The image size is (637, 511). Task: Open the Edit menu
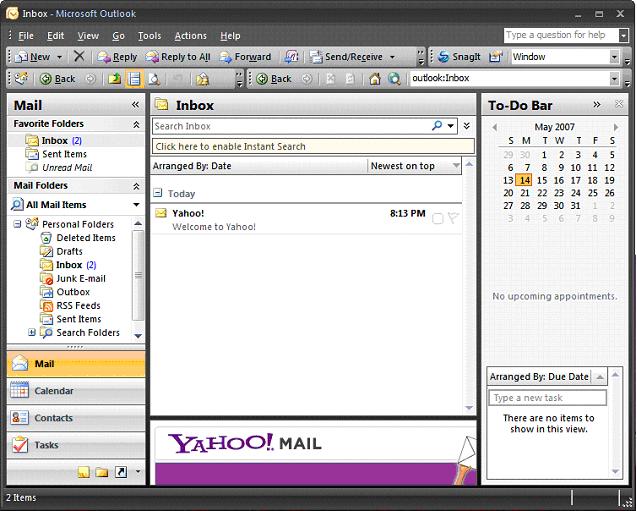[x=55, y=36]
